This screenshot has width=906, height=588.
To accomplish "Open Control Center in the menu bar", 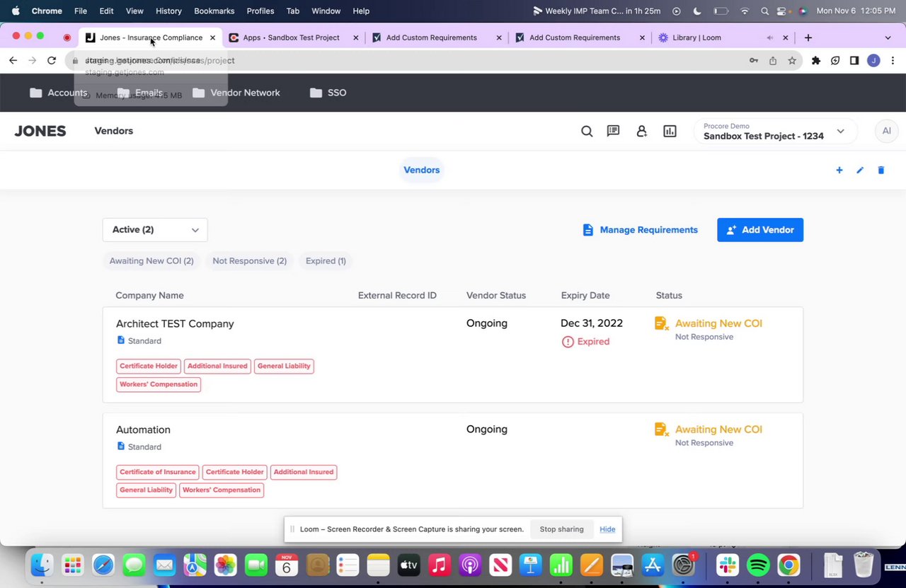I will (782, 11).
